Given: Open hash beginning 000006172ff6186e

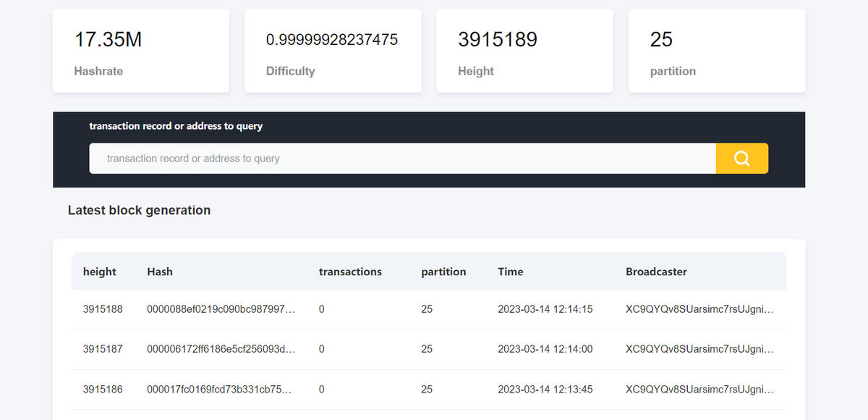Looking at the screenshot, I should click(221, 348).
